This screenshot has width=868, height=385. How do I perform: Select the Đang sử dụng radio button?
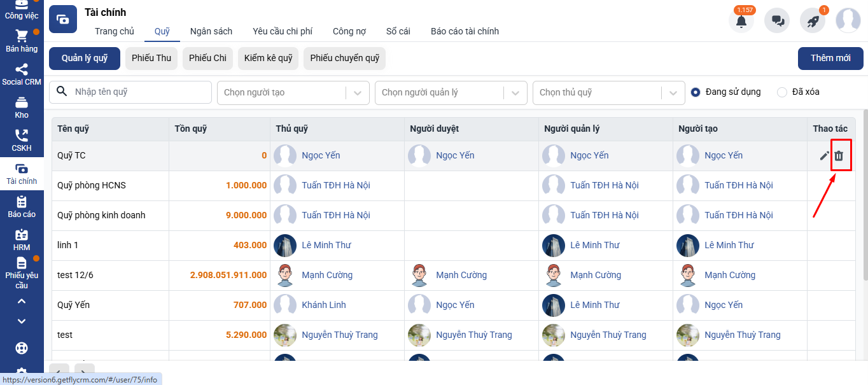(x=696, y=92)
